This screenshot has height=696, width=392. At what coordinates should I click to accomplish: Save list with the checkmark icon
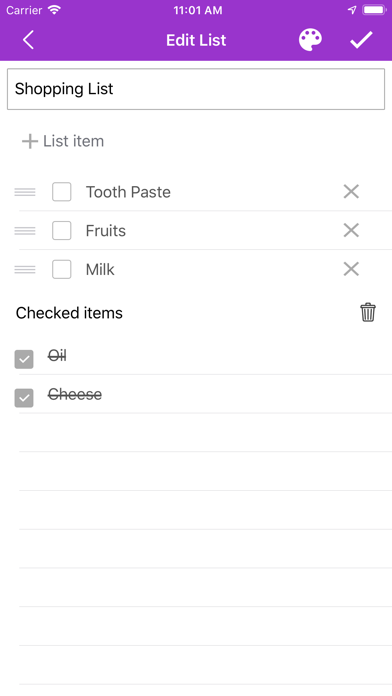[x=361, y=40]
